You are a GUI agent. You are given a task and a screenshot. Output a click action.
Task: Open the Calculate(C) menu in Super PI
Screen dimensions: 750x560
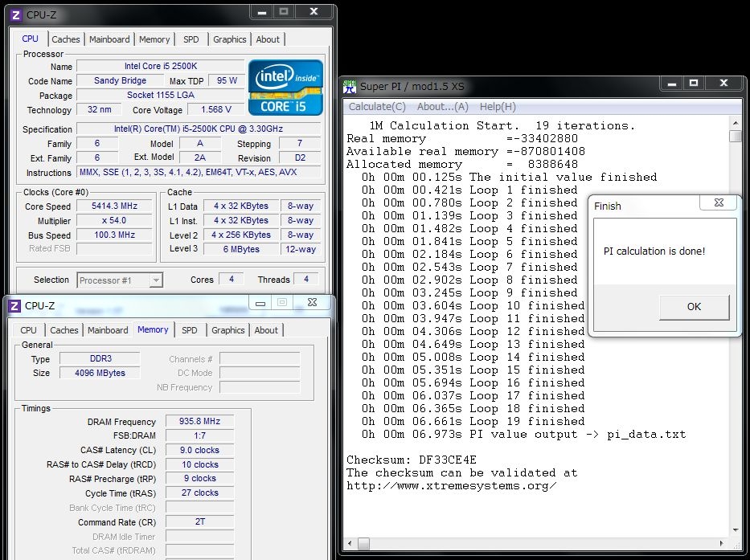point(376,106)
